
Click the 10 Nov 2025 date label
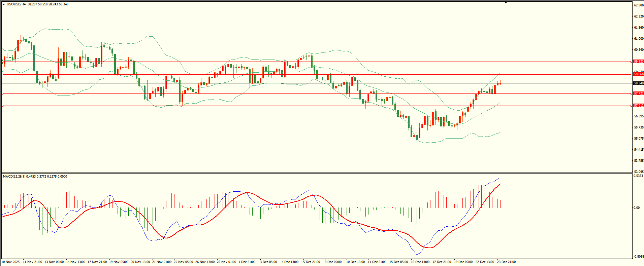point(11,262)
